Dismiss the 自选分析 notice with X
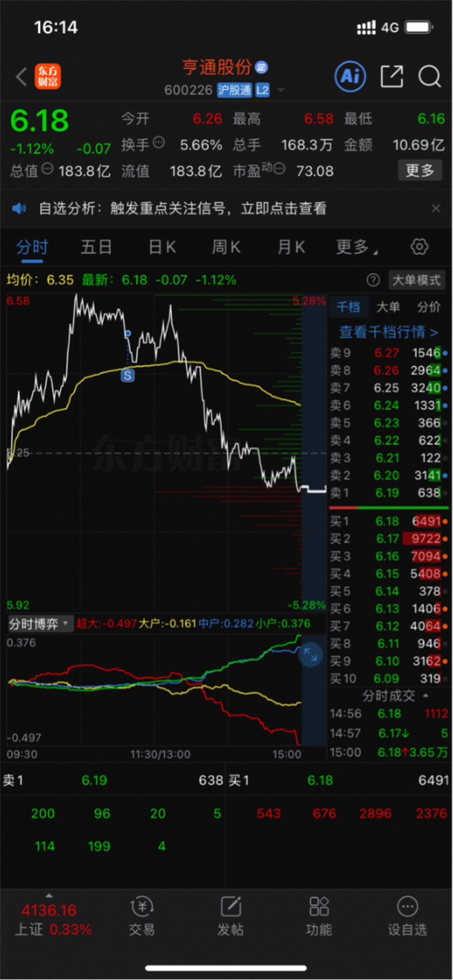 [436, 208]
